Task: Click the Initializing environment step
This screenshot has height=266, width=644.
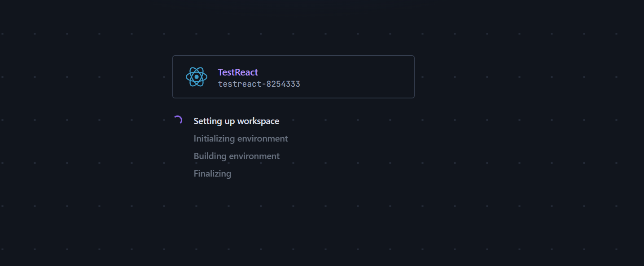Action: [x=241, y=138]
